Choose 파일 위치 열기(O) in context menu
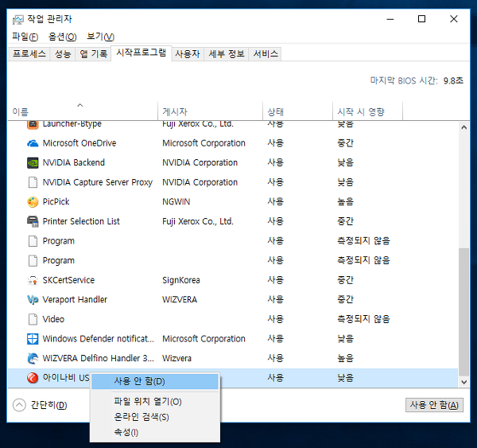 coord(155,402)
